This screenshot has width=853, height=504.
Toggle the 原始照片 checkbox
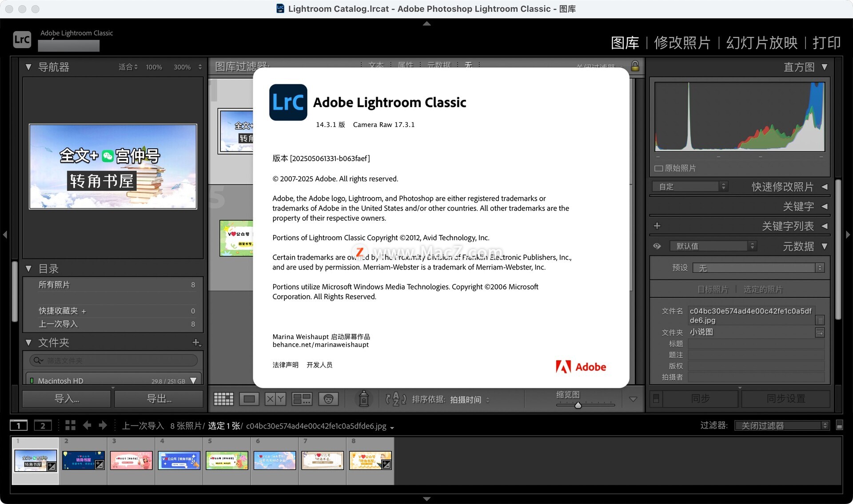(x=659, y=168)
